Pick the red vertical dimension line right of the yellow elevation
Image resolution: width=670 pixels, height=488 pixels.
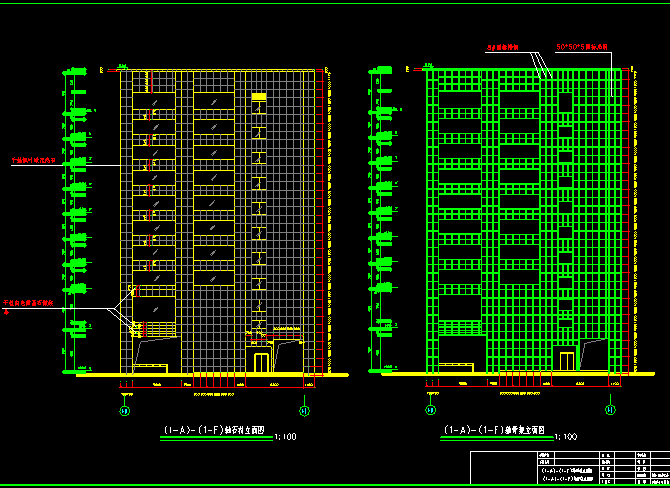[317, 220]
